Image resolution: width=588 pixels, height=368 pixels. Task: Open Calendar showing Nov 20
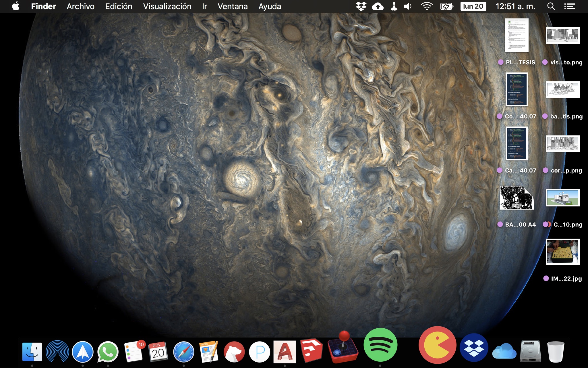coord(158,352)
